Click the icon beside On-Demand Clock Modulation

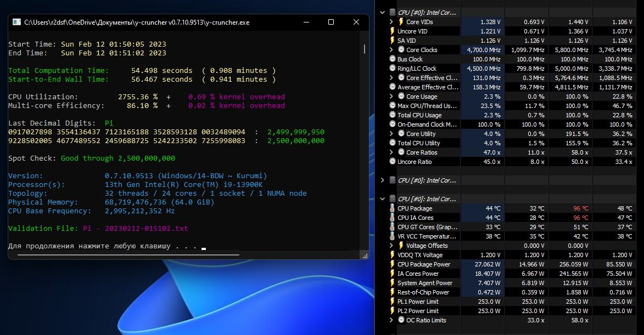[x=393, y=124]
